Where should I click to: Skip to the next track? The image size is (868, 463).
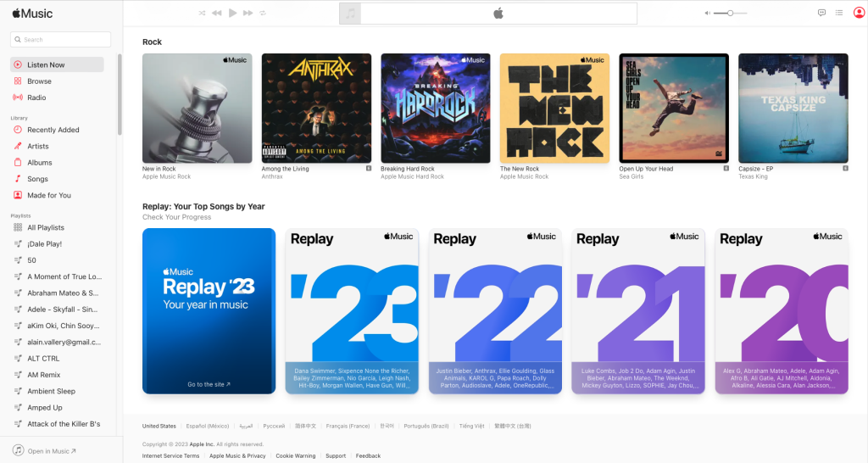pyautogui.click(x=248, y=13)
